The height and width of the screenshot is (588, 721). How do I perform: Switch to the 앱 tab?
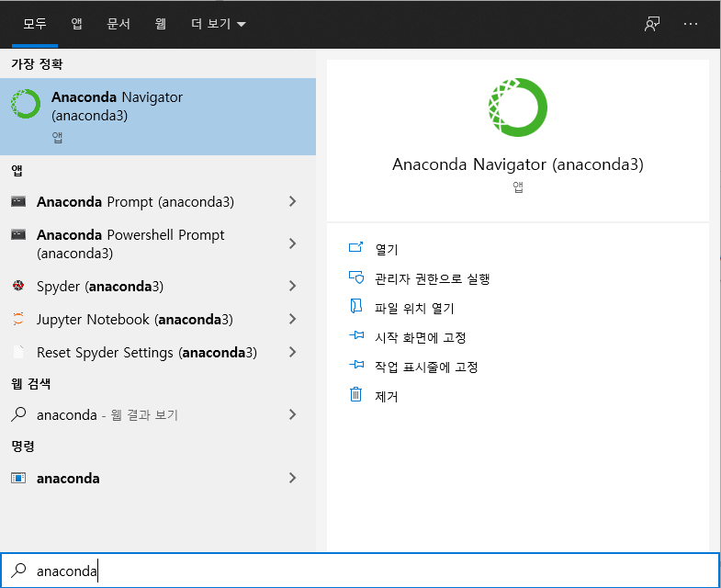coord(77,24)
